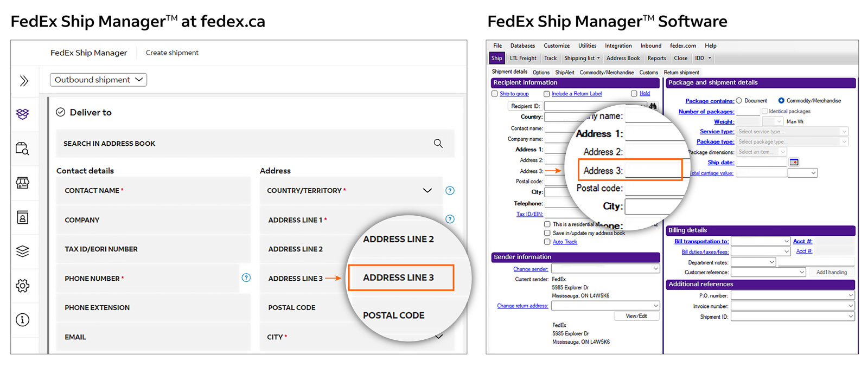The image size is (868, 368).
Task: Open the info circle icon in sidebar
Action: pos(22,320)
